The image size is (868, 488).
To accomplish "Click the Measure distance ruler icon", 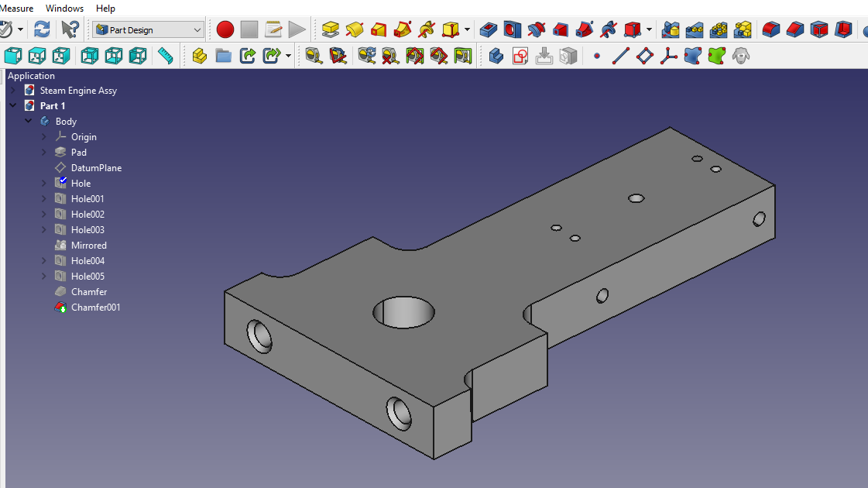I will 165,56.
